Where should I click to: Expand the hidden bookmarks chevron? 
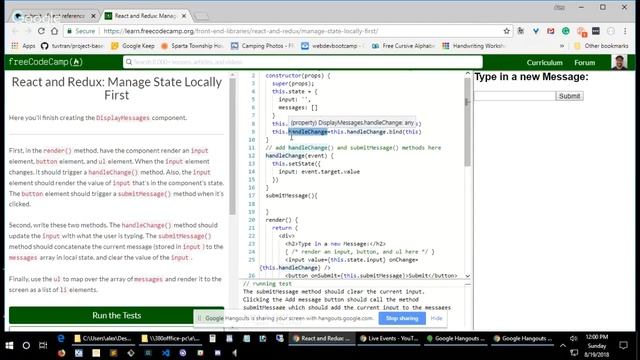[562, 46]
